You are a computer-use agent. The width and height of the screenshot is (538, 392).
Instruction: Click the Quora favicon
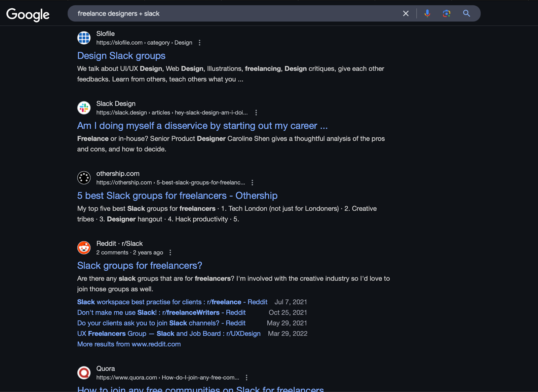click(84, 373)
